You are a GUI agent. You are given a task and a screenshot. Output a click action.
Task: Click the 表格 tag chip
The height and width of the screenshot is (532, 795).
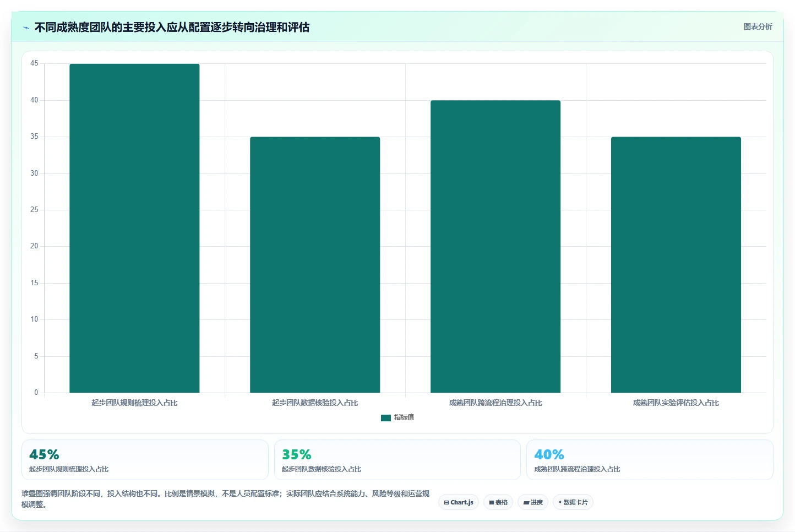coord(498,502)
